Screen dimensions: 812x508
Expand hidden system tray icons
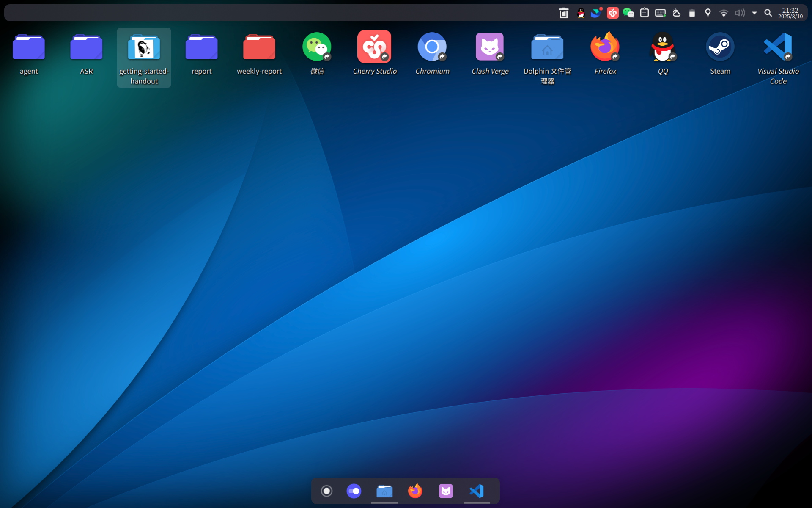pos(754,13)
